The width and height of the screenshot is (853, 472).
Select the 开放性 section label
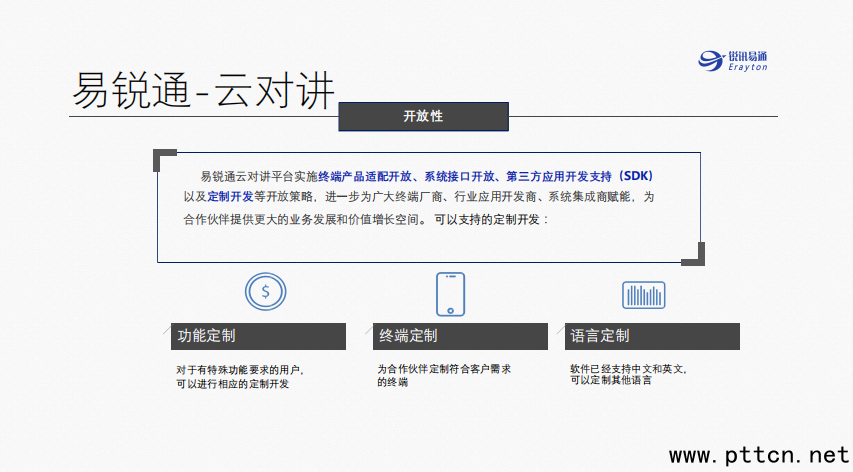[423, 116]
